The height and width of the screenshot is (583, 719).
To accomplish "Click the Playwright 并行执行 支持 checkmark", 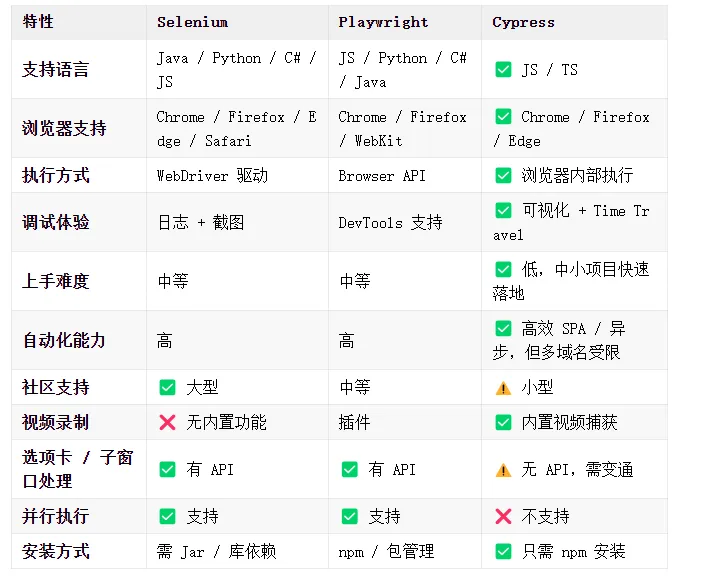I will [x=349, y=516].
